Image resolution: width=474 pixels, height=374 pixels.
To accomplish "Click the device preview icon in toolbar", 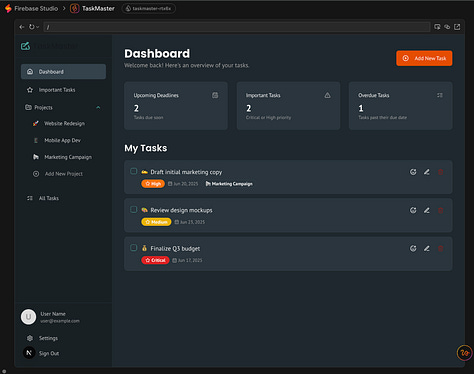I will point(437,27).
